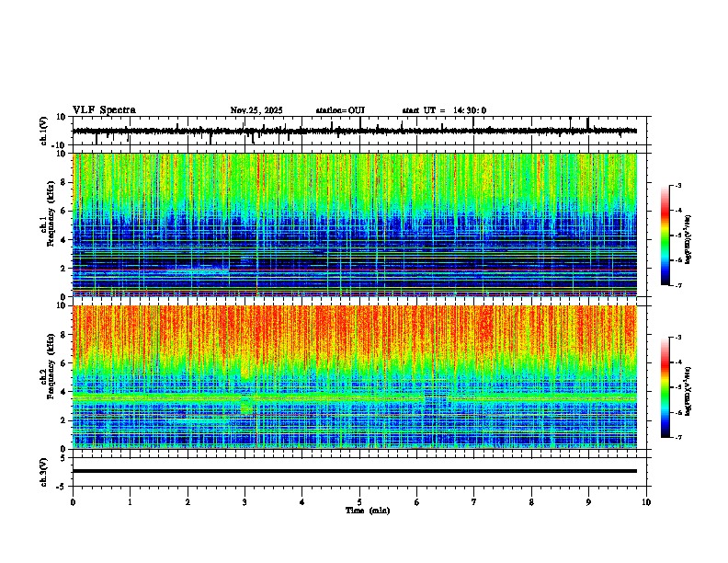Click the "start UT = 14:30: 0" text
Screen dimensions: 728x563
pos(444,110)
